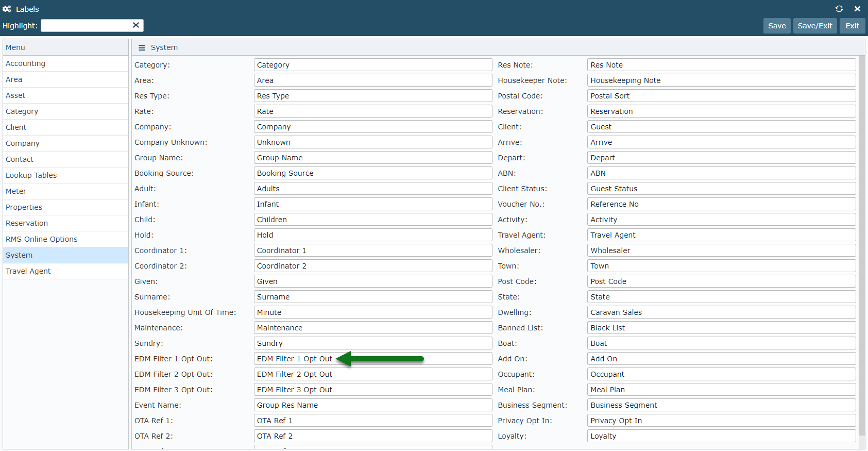The image size is (868, 451).
Task: Edit the Wholesaler label field
Action: click(x=722, y=250)
